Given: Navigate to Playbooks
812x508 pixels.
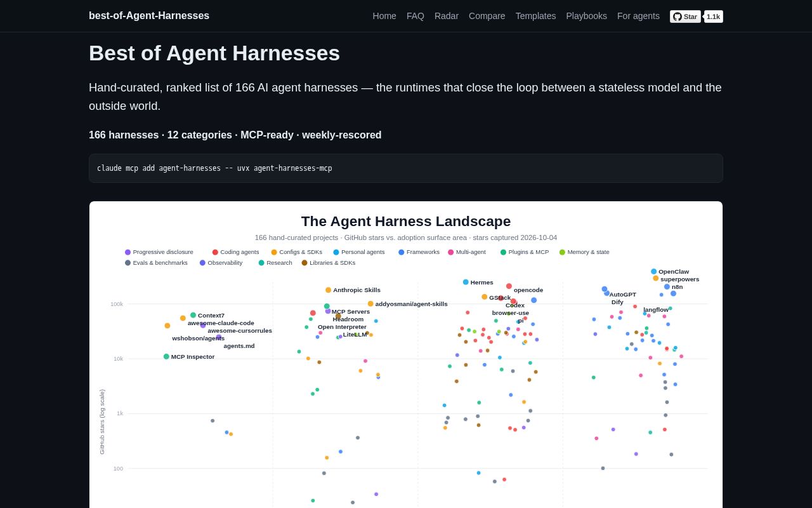Looking at the screenshot, I should click(x=587, y=16).
